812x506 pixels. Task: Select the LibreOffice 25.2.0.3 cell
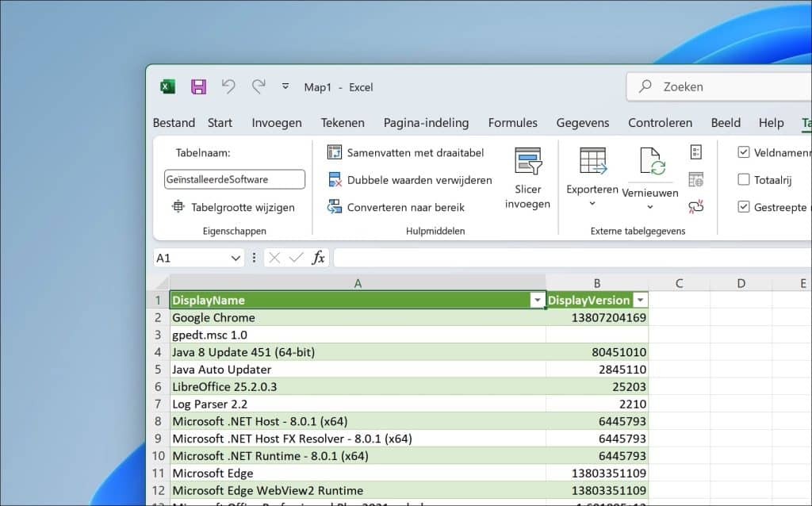358,387
